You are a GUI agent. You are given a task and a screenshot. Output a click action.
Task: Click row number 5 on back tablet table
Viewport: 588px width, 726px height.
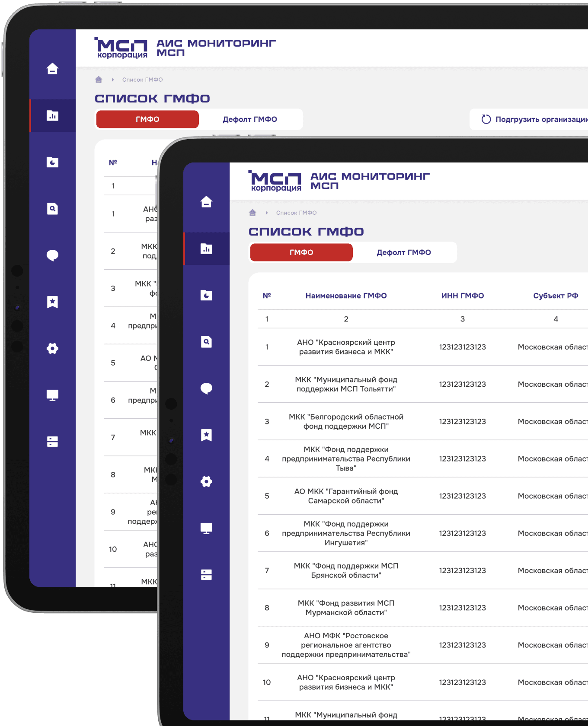pyautogui.click(x=113, y=363)
